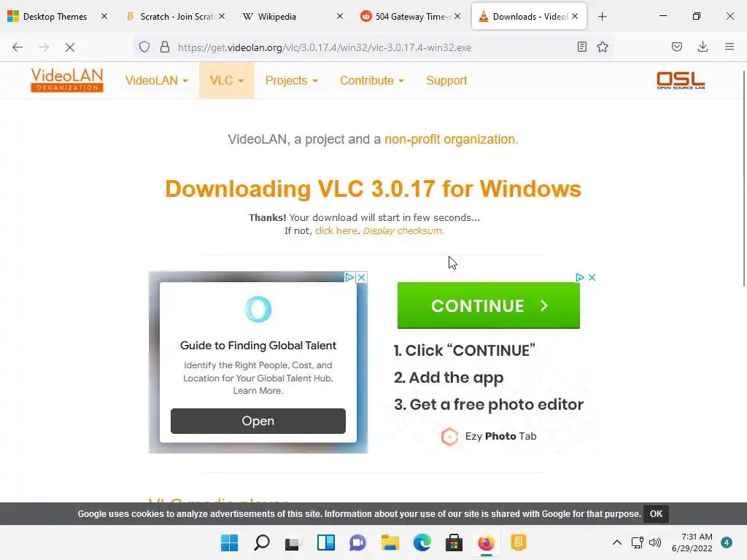Click the 'click here' download link
This screenshot has width=747, height=560.
tap(336, 230)
